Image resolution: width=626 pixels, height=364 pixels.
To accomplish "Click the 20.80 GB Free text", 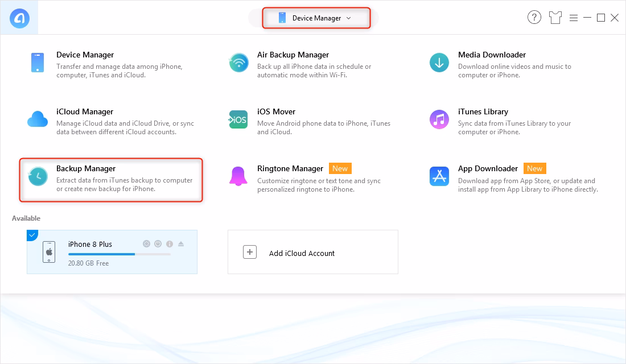I will (x=88, y=263).
